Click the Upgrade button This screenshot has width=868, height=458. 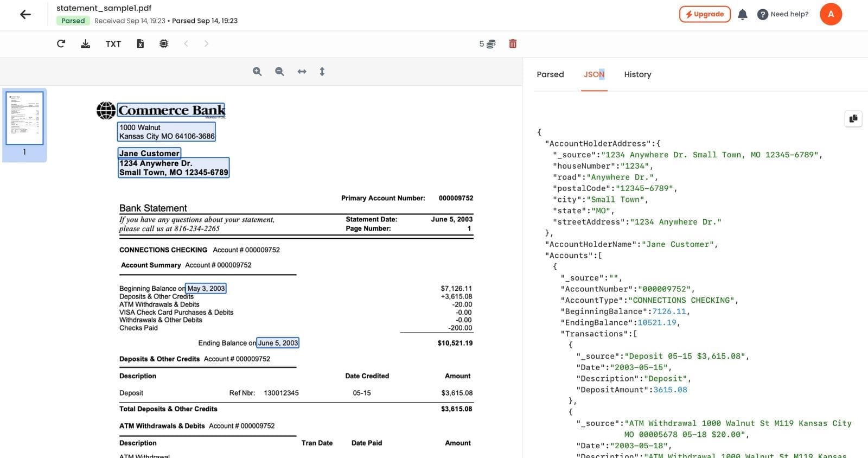705,14
